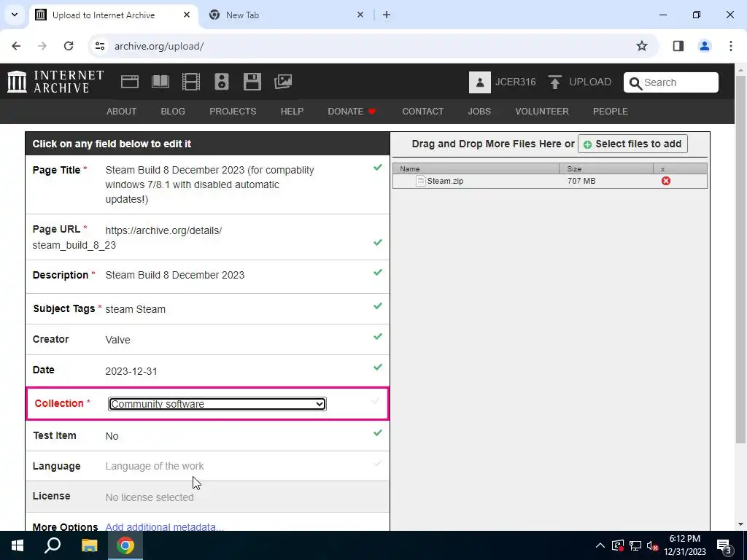747x560 pixels.
Task: Reload the page
Action: 69,46
